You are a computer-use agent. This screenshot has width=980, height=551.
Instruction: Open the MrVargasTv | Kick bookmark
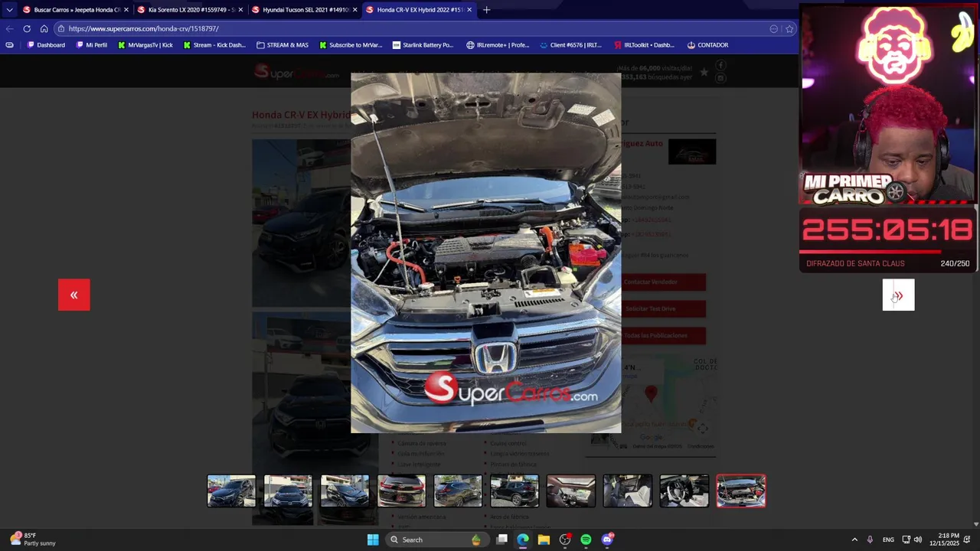click(145, 45)
